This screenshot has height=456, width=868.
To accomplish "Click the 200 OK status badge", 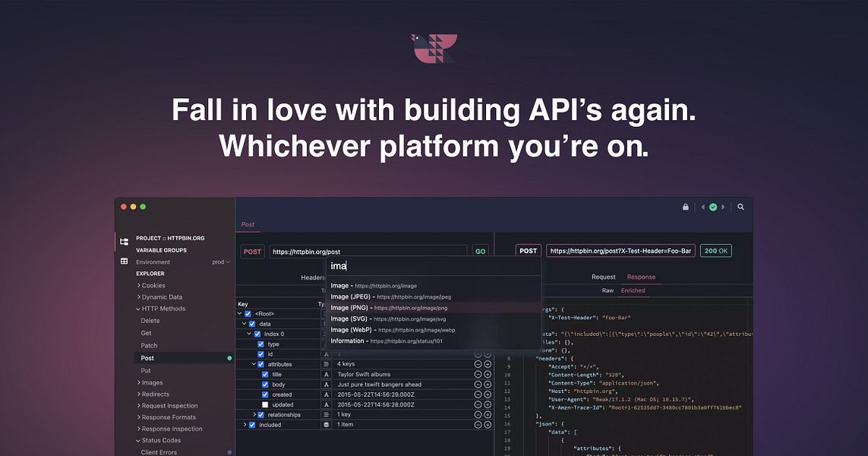I will pyautogui.click(x=716, y=251).
